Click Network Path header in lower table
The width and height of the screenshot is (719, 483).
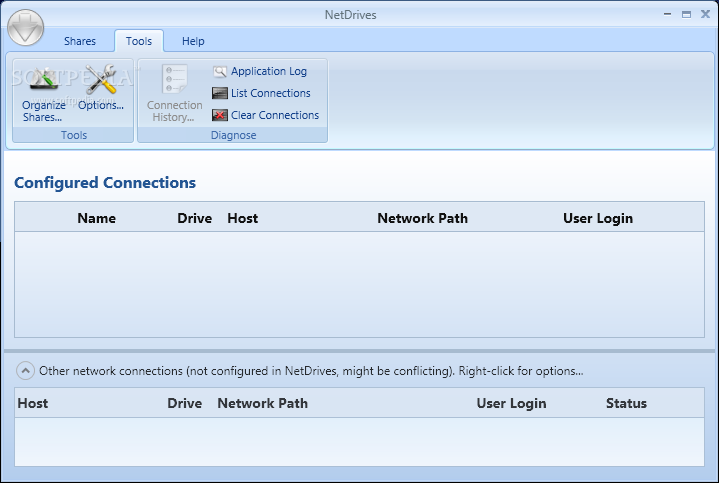[x=262, y=404]
